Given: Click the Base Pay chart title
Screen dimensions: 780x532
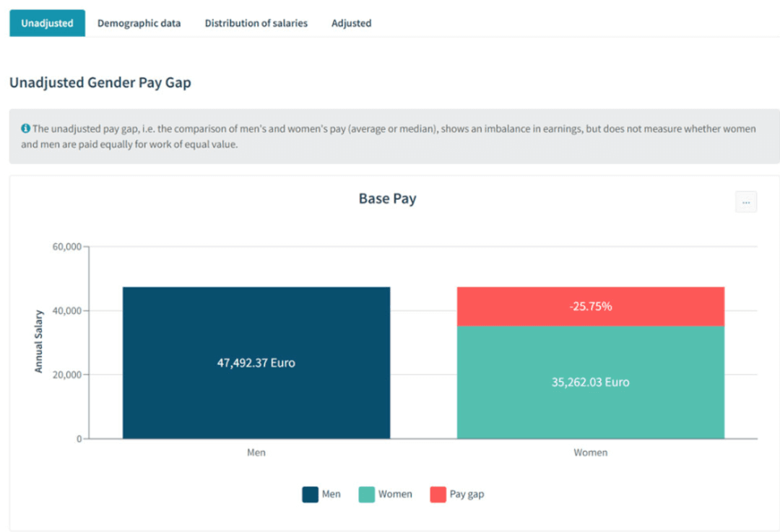Looking at the screenshot, I should pyautogui.click(x=388, y=198).
